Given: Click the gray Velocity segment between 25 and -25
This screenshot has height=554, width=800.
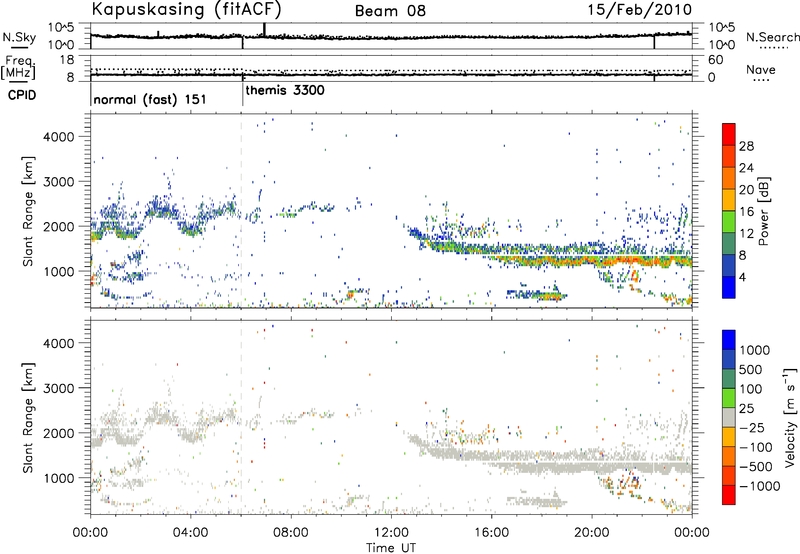Looking at the screenshot, I should click(729, 417).
